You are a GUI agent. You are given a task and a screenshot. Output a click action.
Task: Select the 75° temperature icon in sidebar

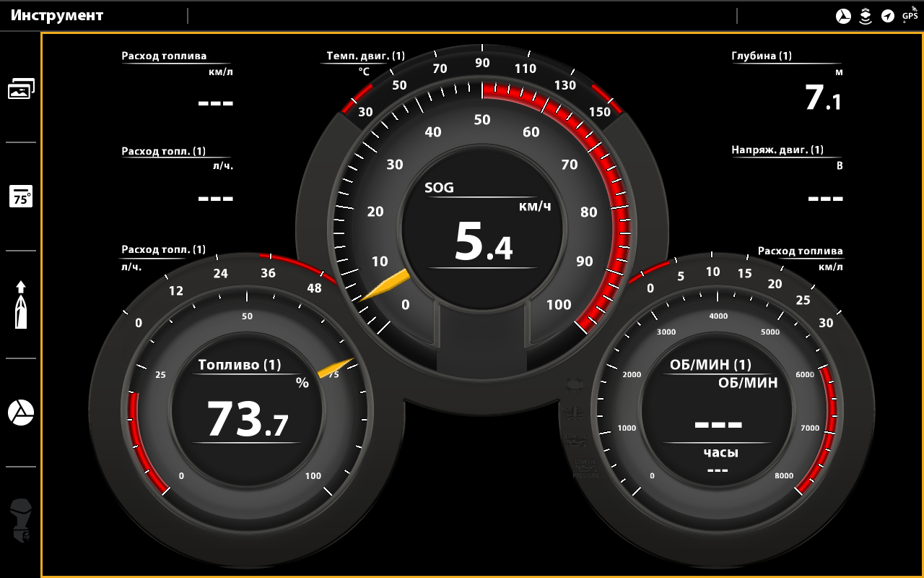point(21,197)
